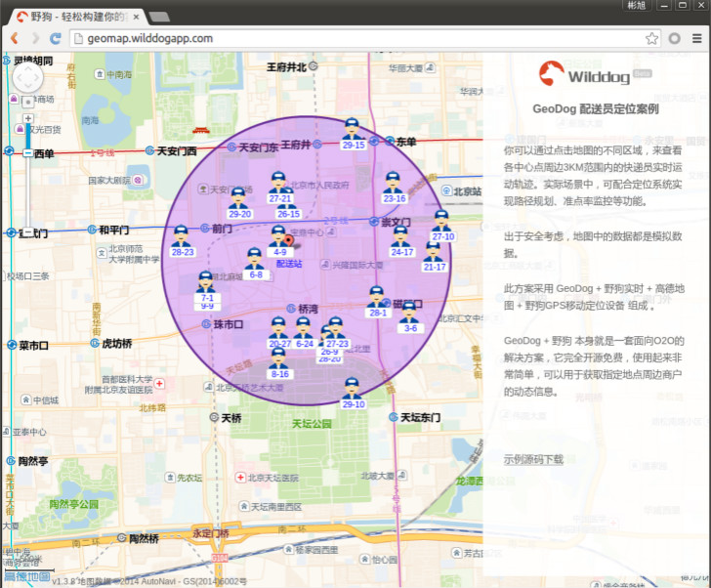
Task: Select courier marker 7-1
Action: (207, 288)
